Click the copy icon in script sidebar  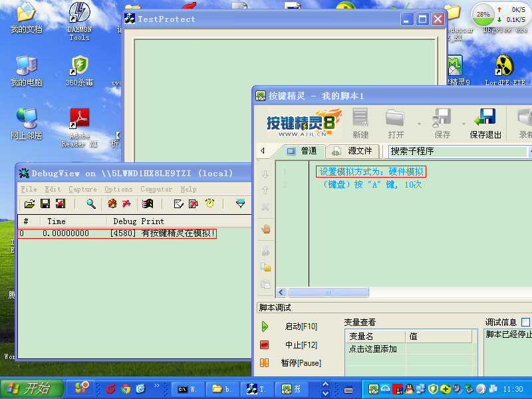[x=265, y=267]
